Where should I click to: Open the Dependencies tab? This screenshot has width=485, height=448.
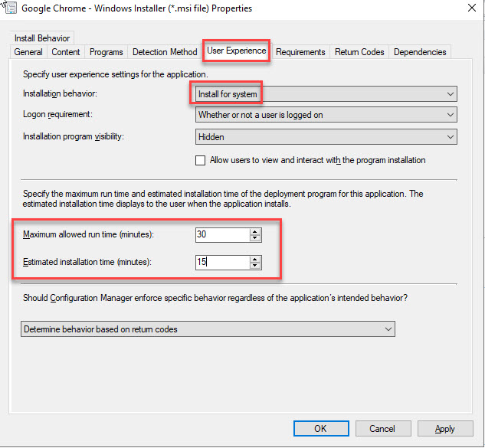click(x=420, y=52)
